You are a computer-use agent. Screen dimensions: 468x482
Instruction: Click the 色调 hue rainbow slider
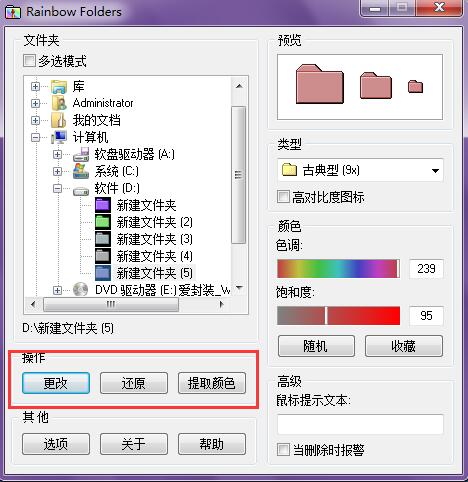click(338, 269)
